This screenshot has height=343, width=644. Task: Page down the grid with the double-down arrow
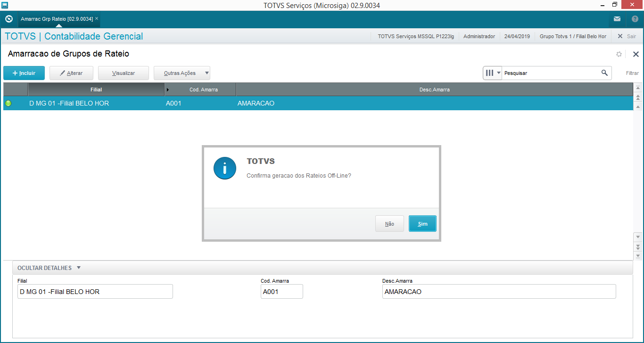[x=638, y=246]
